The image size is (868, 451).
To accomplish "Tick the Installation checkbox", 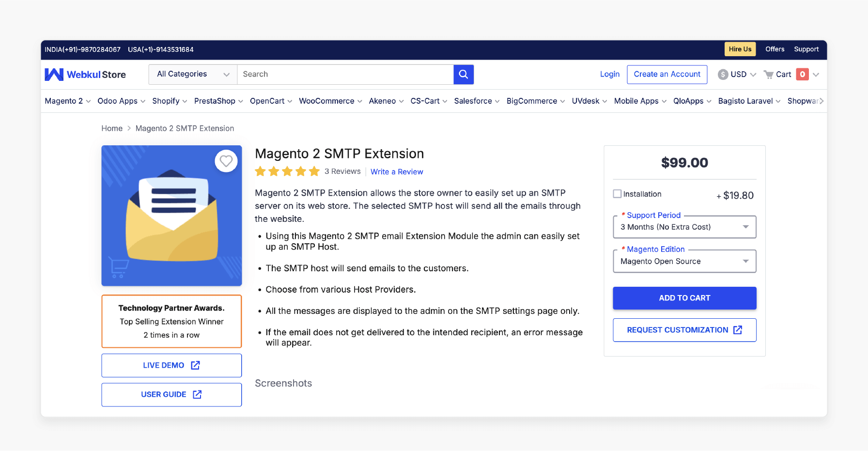I will click(x=617, y=194).
